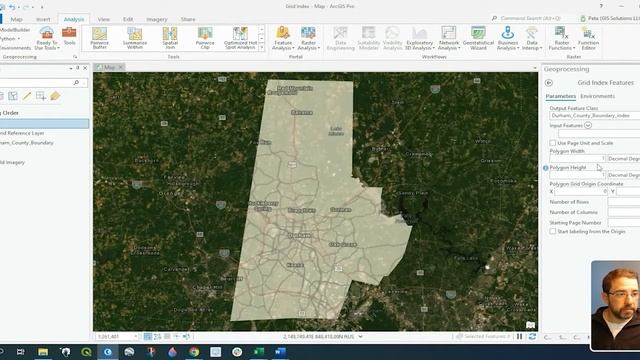Open the Function Editor
The image size is (640, 360).
[x=588, y=38]
